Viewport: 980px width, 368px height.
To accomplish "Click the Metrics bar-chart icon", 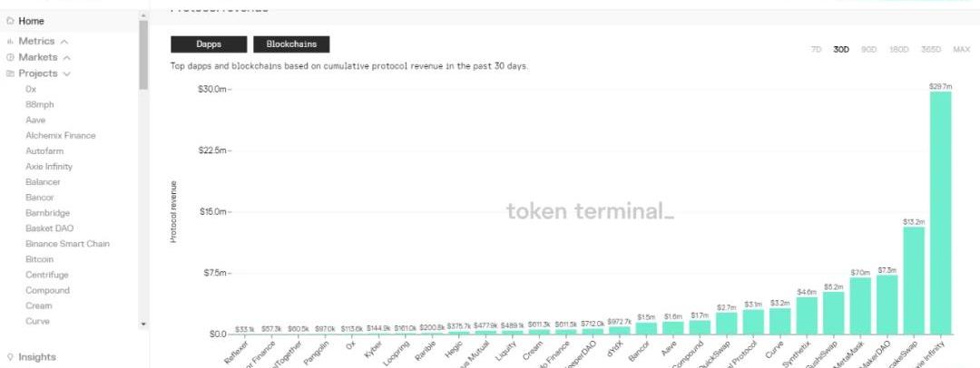I will [11, 42].
